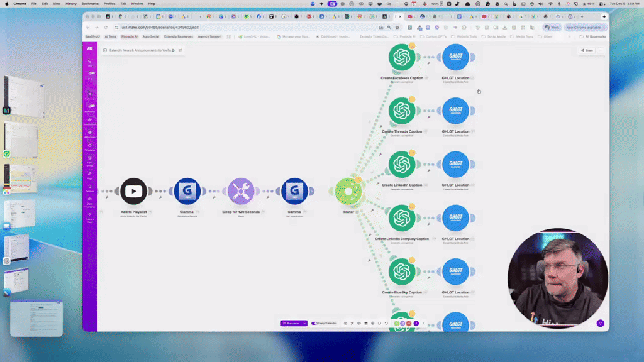Screen dimensions: 644x362
Task: Expand the Run once dropdown arrow
Action: tap(305, 323)
